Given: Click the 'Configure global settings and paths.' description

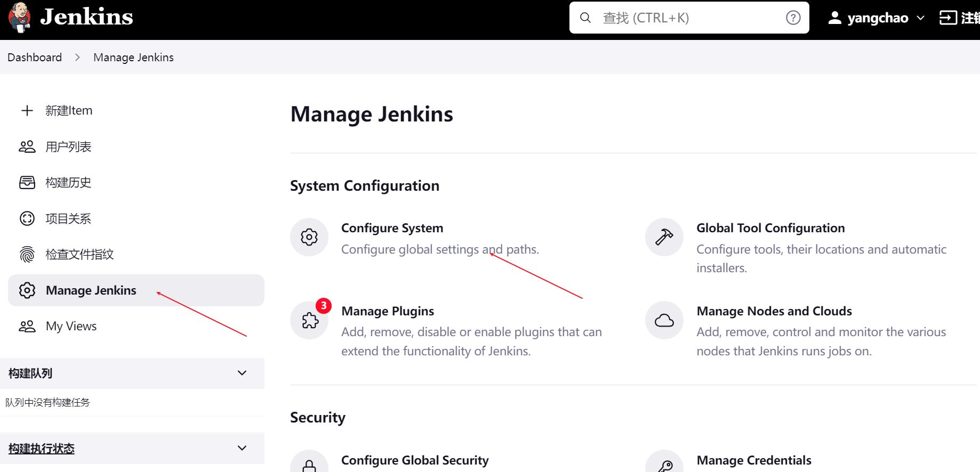Looking at the screenshot, I should tap(440, 249).
